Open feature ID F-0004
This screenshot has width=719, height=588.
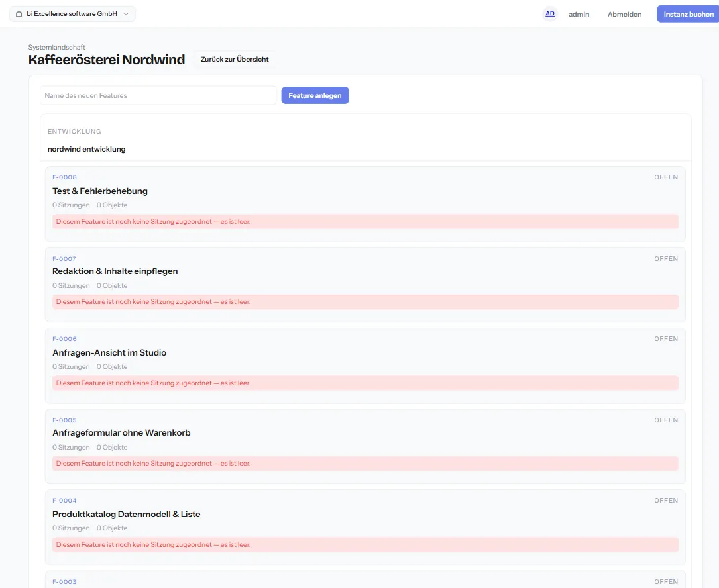tap(64, 501)
